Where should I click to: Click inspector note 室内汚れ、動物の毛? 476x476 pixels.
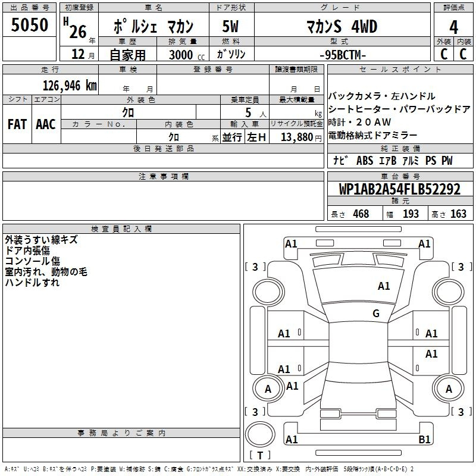point(46,272)
